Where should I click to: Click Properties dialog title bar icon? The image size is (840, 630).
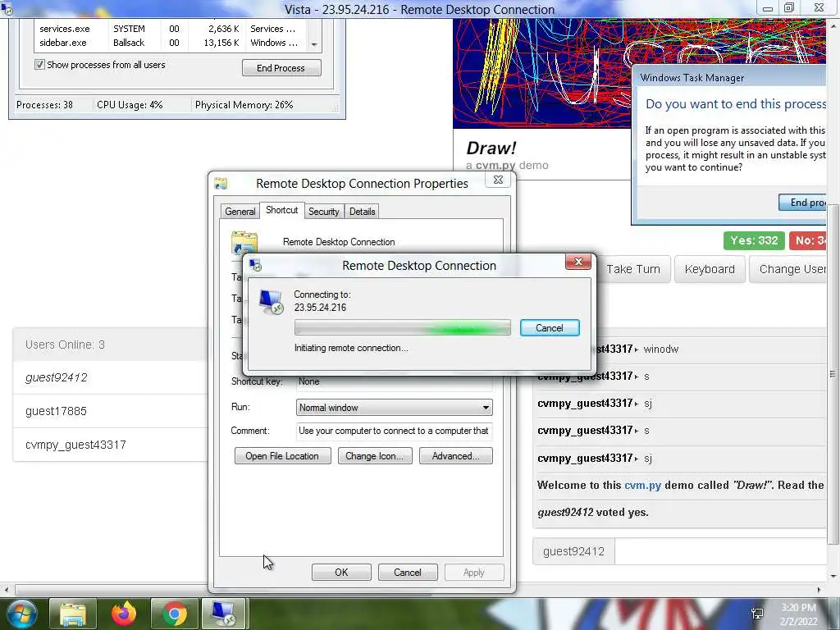pyautogui.click(x=221, y=183)
